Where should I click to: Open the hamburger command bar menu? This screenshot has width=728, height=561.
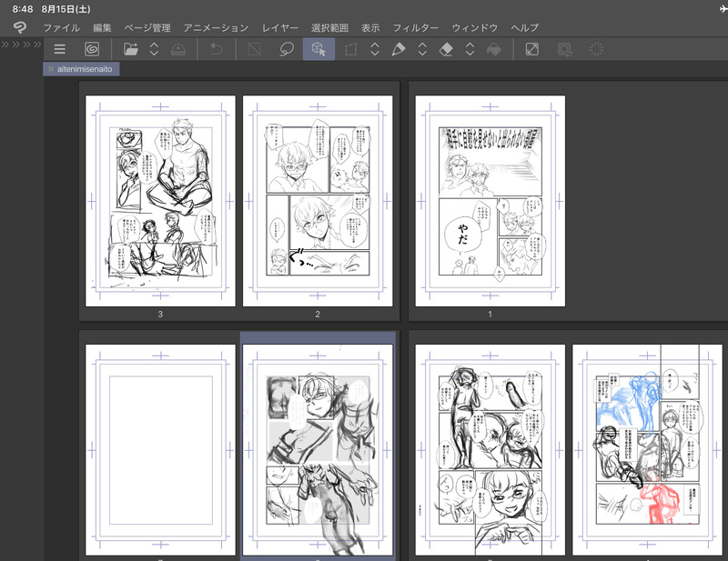coord(60,49)
